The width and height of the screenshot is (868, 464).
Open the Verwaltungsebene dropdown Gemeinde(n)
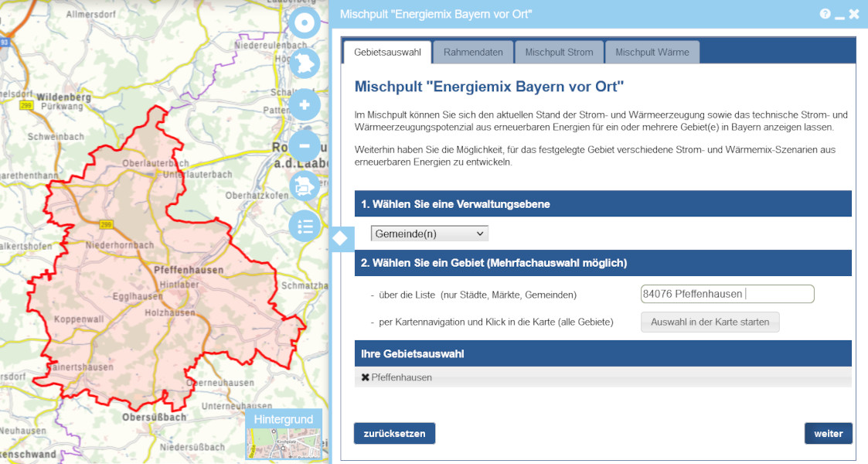[x=430, y=234]
